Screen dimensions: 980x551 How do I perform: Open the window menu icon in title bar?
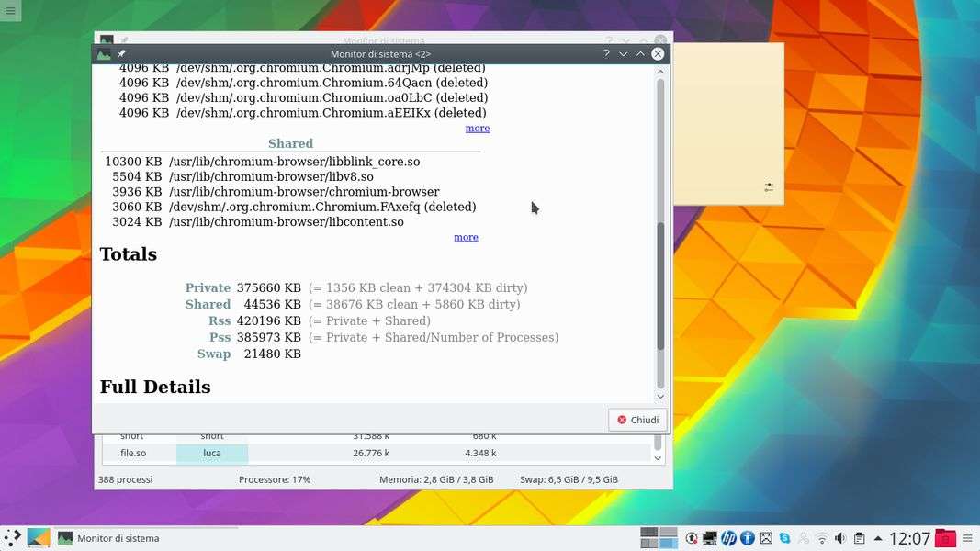coord(105,54)
